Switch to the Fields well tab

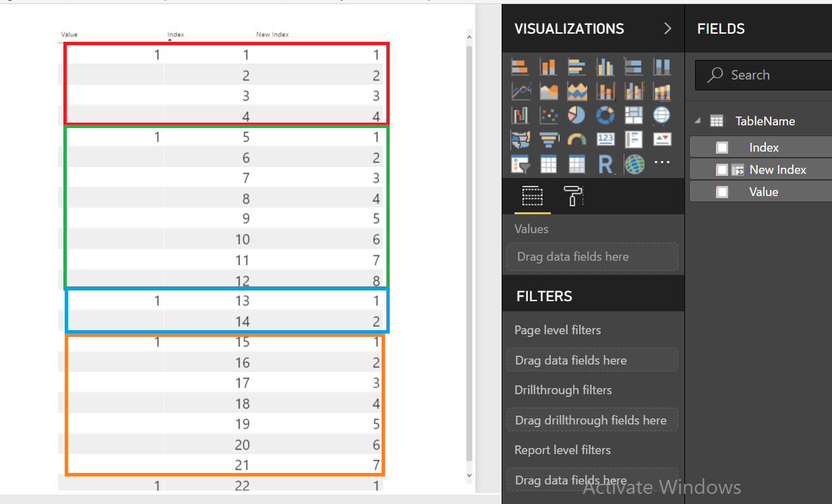tap(532, 197)
